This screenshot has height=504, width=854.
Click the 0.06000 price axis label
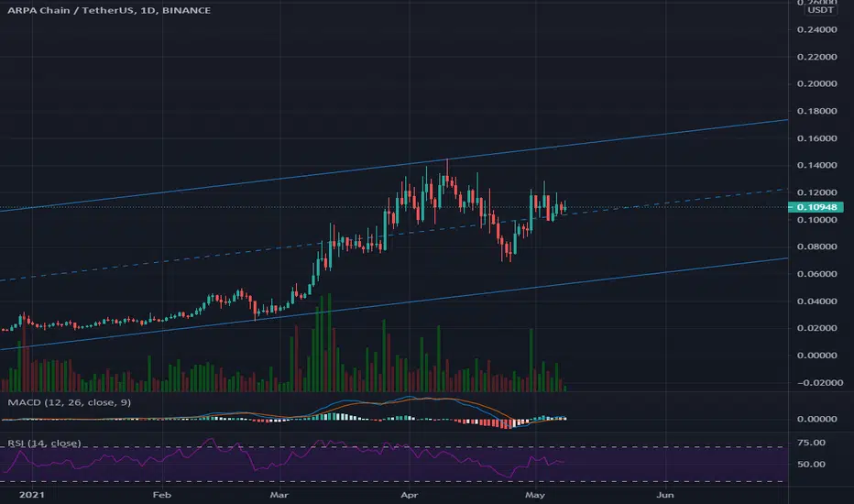[x=817, y=273]
